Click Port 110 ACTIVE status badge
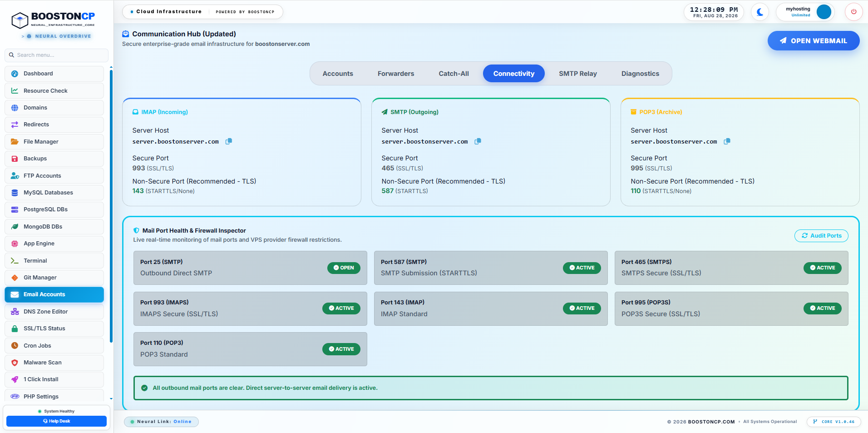 click(341, 349)
